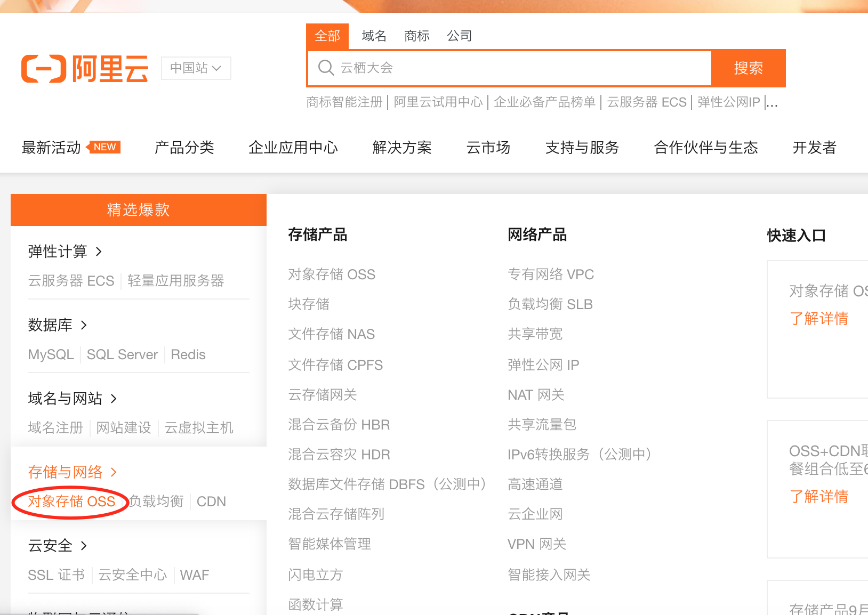Open the Redis sidebar link
The height and width of the screenshot is (615, 868).
click(x=188, y=354)
